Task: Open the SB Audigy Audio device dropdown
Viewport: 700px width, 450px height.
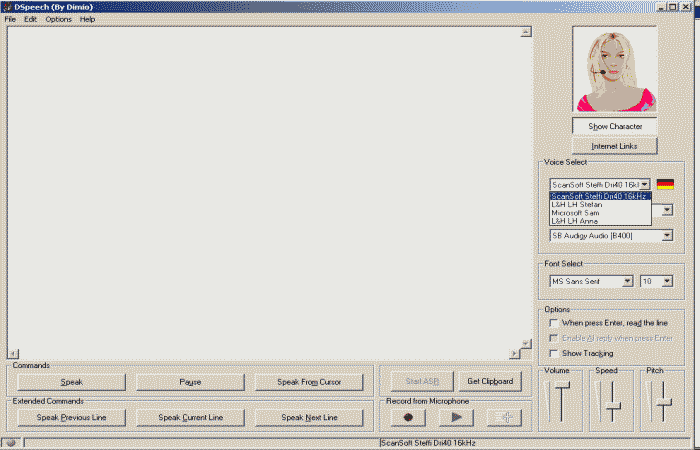Action: point(667,236)
